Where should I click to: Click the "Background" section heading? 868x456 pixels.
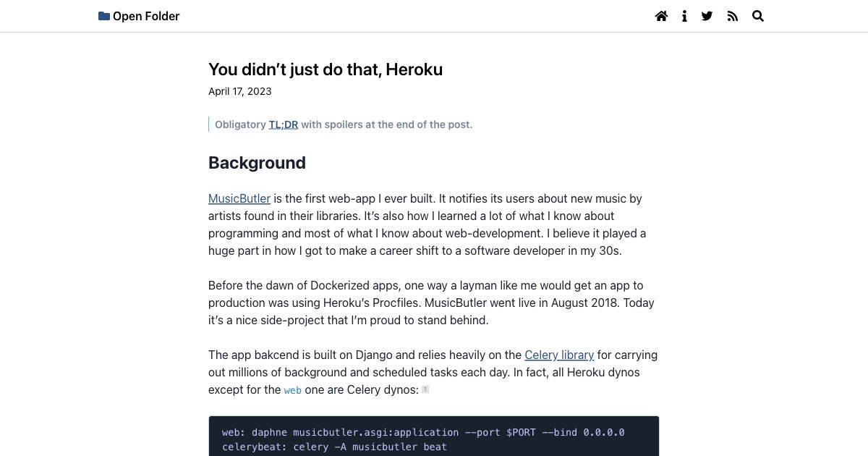tap(257, 163)
